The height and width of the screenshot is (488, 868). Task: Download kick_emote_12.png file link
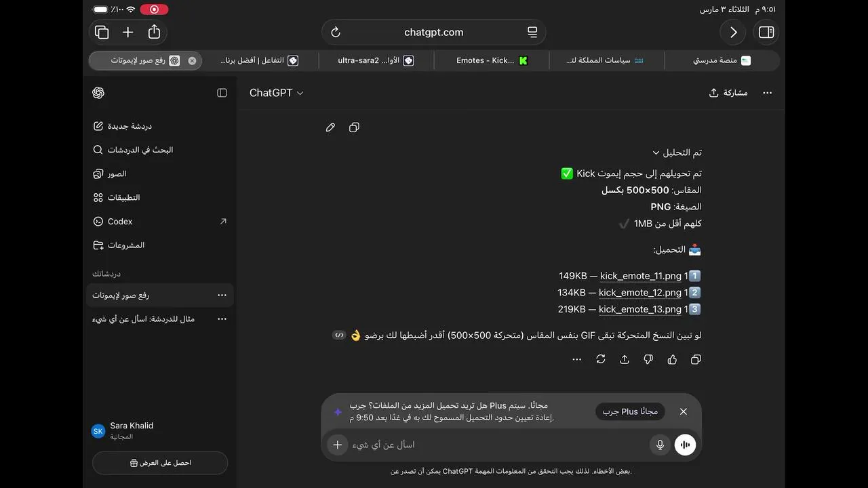(x=640, y=292)
